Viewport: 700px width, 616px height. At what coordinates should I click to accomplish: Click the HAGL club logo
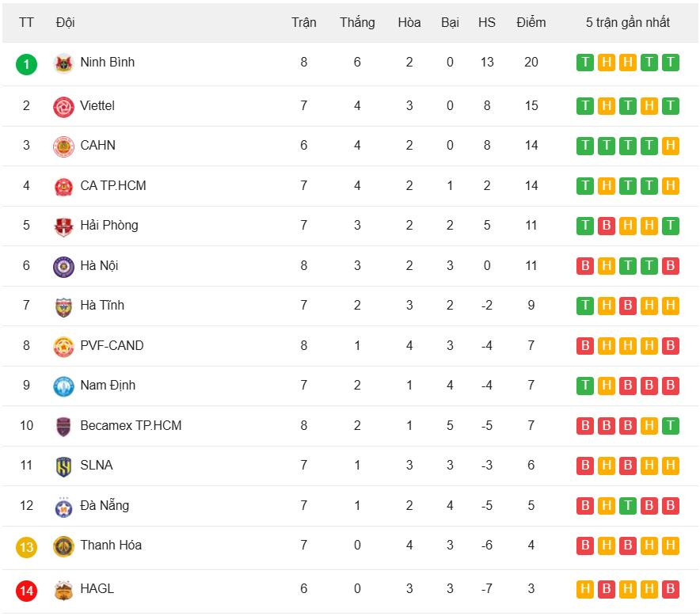[x=63, y=589]
